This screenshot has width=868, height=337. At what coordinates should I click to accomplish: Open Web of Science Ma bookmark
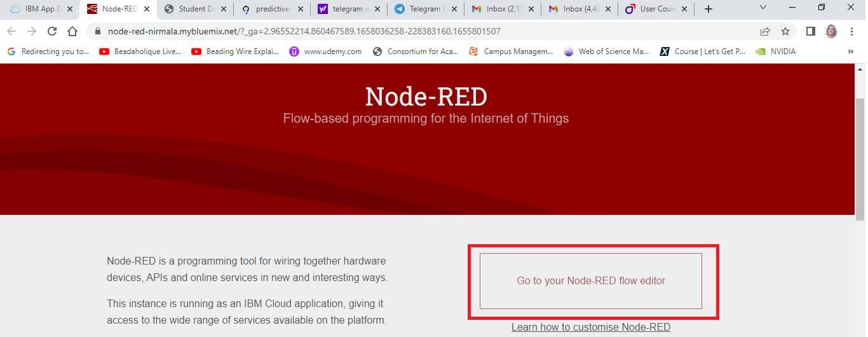tap(606, 52)
